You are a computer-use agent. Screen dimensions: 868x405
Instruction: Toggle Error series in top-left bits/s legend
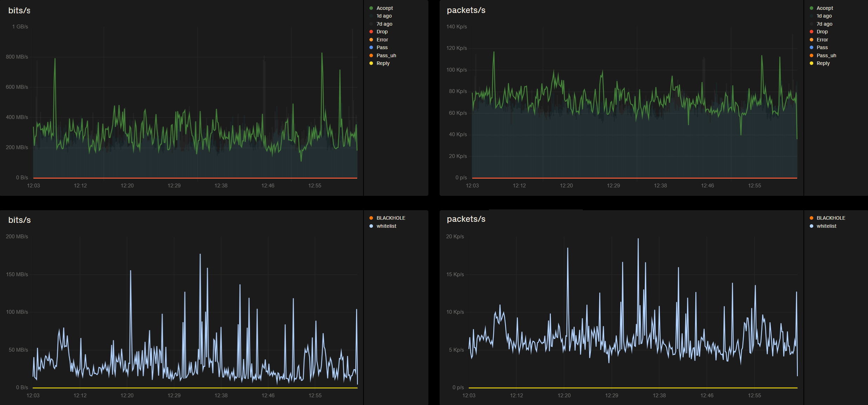pyautogui.click(x=382, y=40)
